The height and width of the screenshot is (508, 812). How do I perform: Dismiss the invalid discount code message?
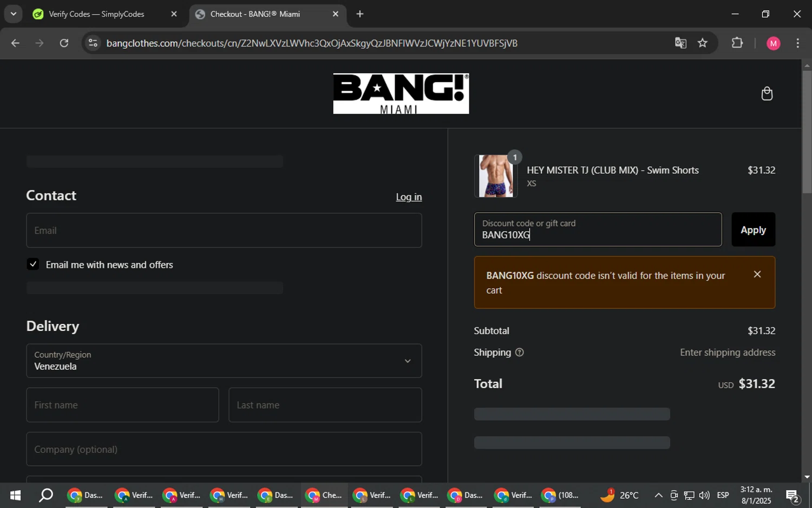click(x=757, y=275)
